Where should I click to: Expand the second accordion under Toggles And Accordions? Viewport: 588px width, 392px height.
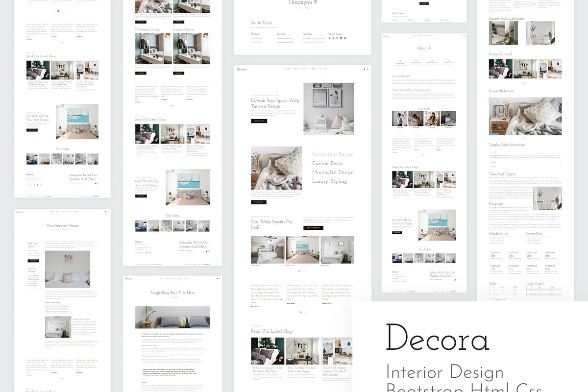[x=525, y=163]
